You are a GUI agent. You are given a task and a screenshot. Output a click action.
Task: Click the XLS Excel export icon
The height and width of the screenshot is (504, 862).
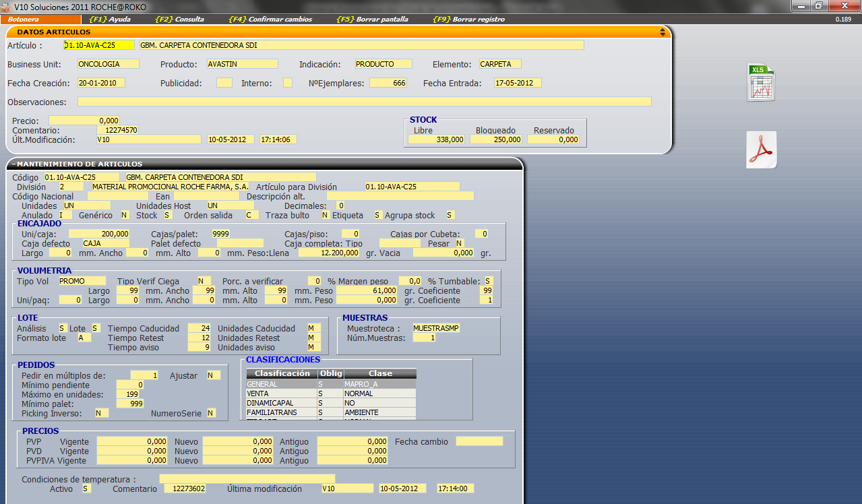(760, 82)
